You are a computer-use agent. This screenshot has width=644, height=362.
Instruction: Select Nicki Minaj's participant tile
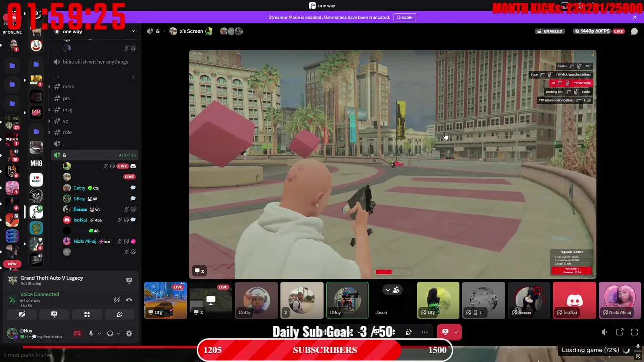pyautogui.click(x=620, y=300)
